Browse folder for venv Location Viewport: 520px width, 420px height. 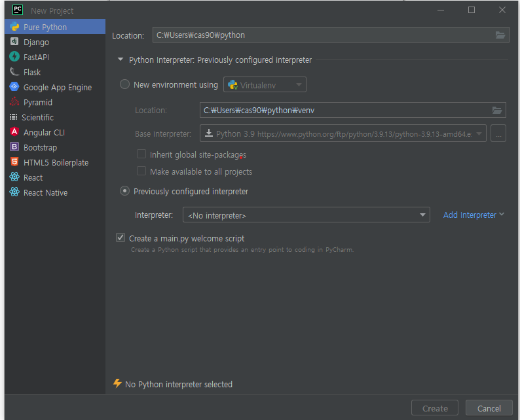click(x=497, y=111)
